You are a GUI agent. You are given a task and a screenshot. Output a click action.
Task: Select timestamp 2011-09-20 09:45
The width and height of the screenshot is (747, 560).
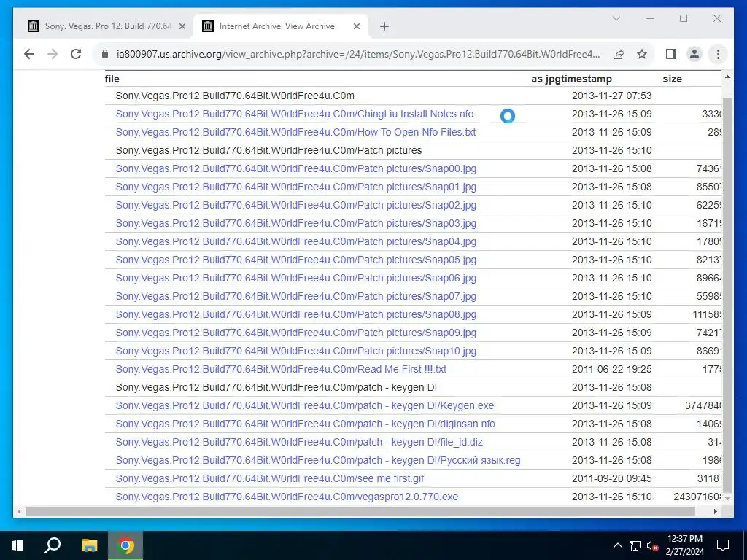tap(612, 478)
